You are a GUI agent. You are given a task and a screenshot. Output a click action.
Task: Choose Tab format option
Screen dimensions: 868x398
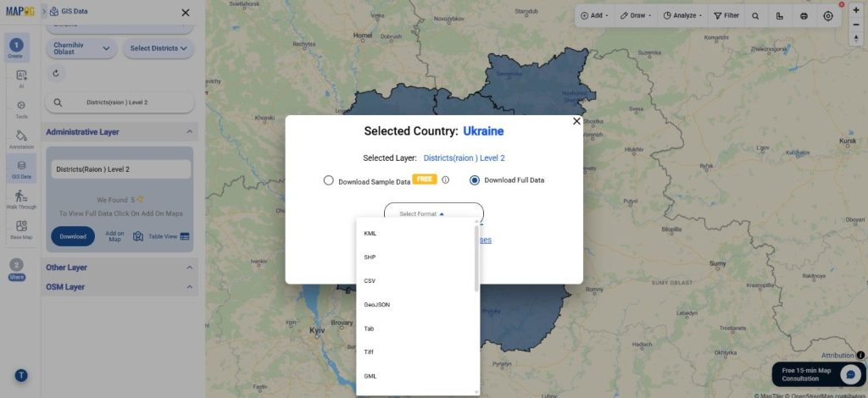(x=416, y=329)
